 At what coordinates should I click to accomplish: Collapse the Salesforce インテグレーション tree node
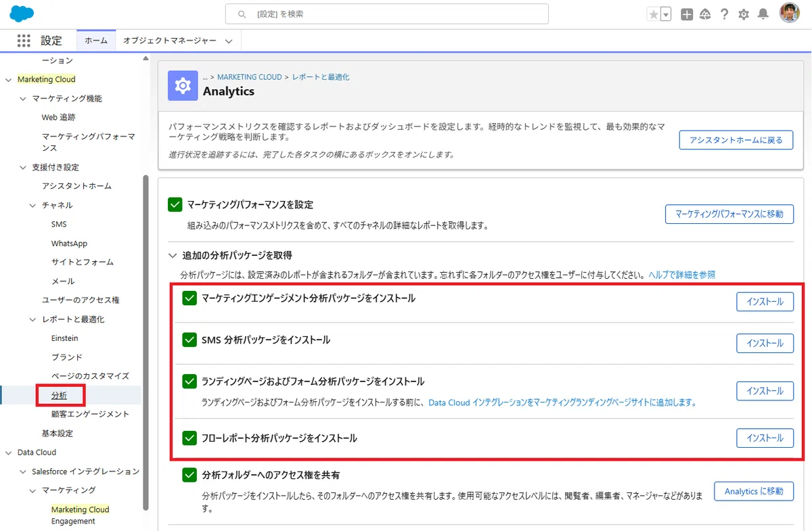tap(23, 471)
